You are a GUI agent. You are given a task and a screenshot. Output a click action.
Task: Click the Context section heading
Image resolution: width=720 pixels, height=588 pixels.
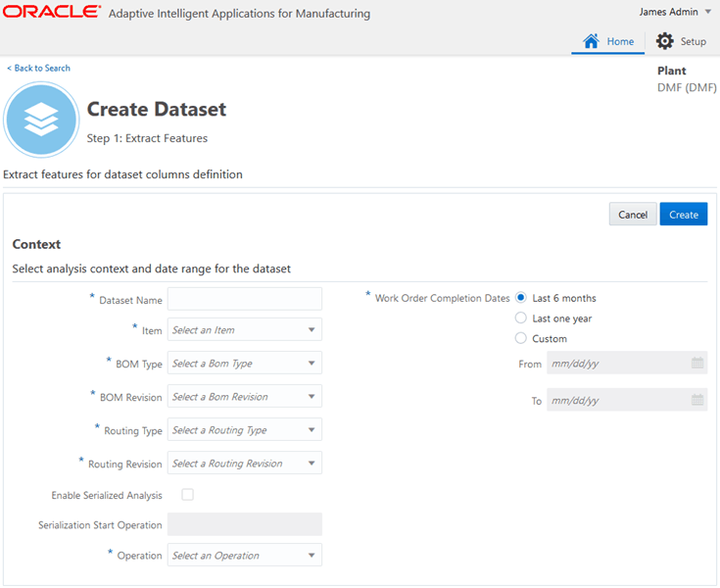pyautogui.click(x=36, y=244)
